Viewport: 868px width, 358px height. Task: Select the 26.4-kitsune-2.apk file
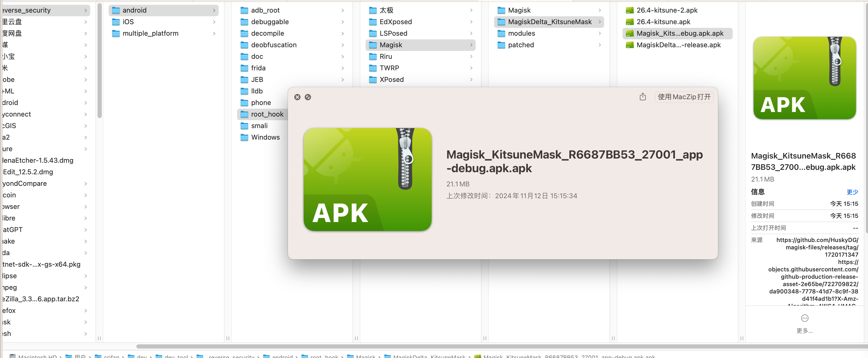(677, 10)
